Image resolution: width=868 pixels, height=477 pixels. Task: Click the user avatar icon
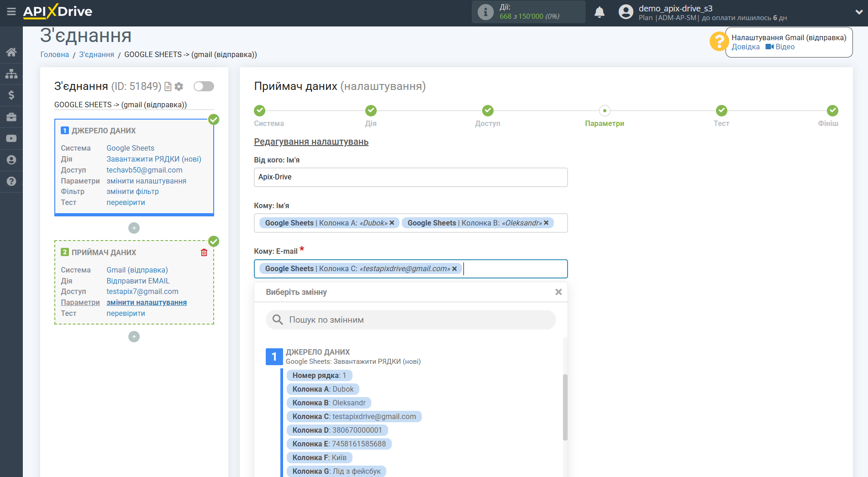pyautogui.click(x=626, y=12)
